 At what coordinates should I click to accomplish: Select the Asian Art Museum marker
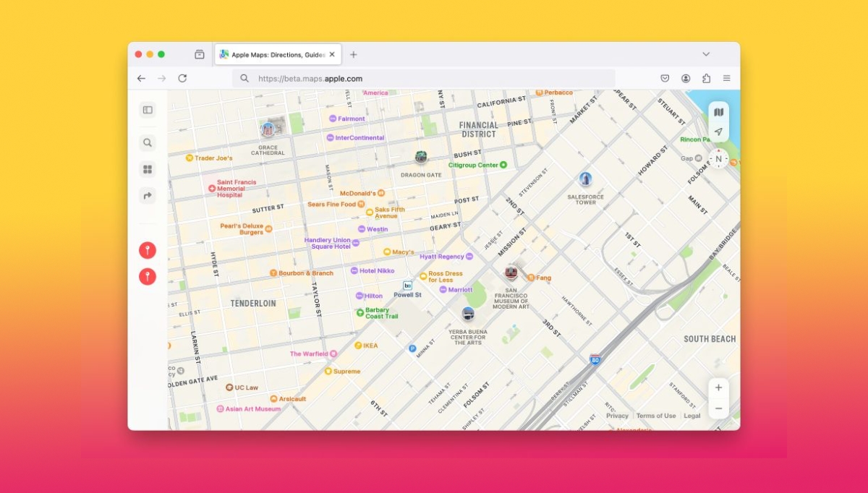click(x=220, y=409)
